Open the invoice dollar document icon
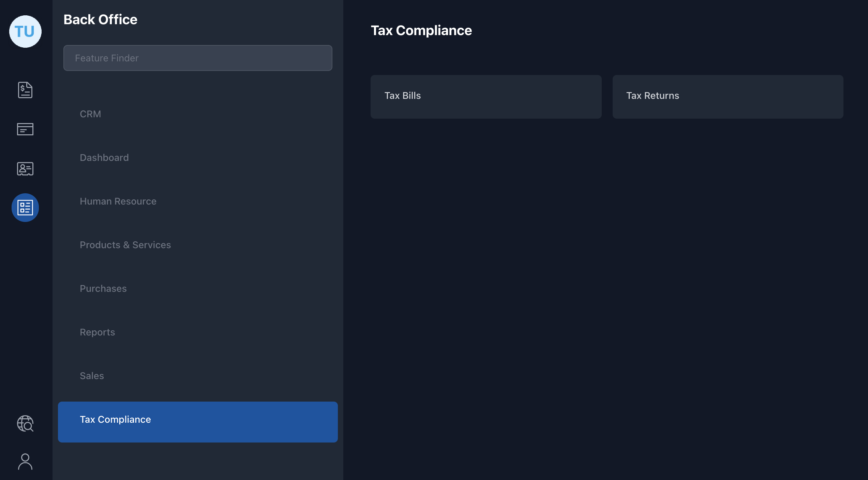The height and width of the screenshot is (480, 868). click(x=25, y=90)
